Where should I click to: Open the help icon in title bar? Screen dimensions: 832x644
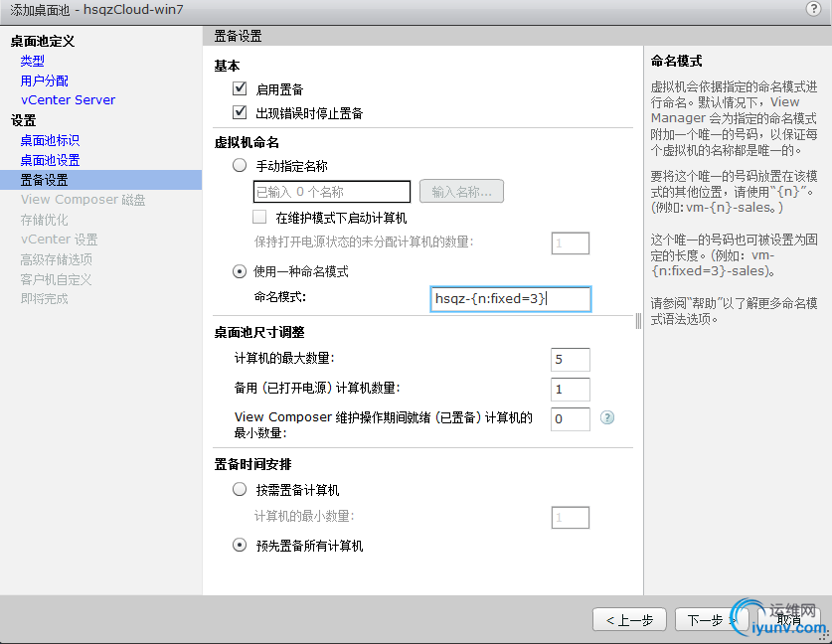813,9
